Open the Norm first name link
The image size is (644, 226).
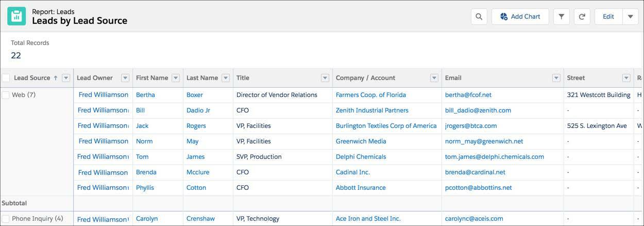pos(144,141)
